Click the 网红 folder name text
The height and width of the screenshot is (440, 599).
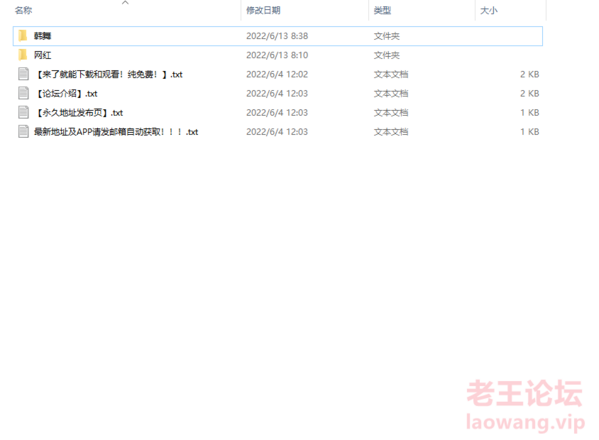pos(42,55)
